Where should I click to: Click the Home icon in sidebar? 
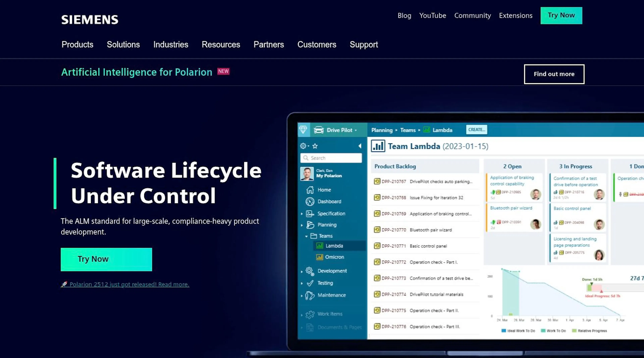pyautogui.click(x=310, y=190)
